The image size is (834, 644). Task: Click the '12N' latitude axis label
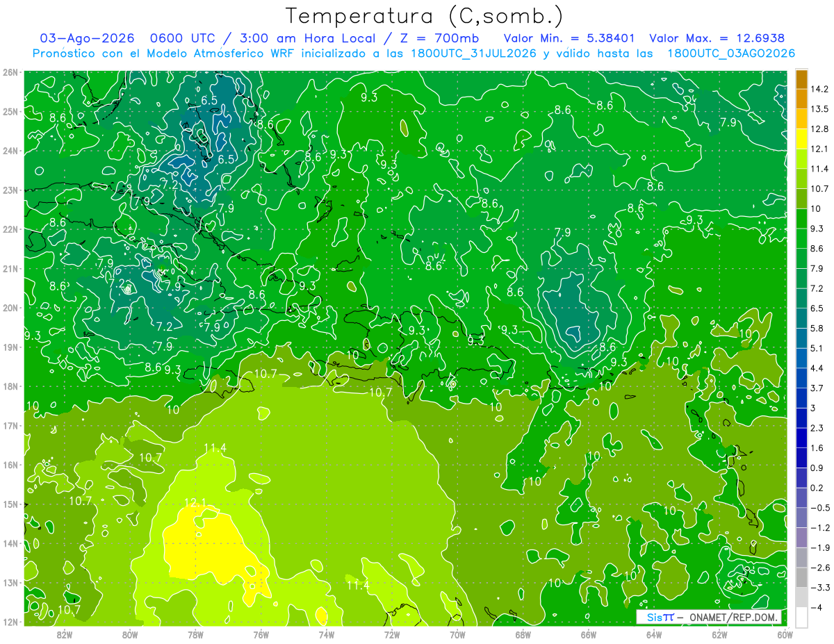point(10,622)
